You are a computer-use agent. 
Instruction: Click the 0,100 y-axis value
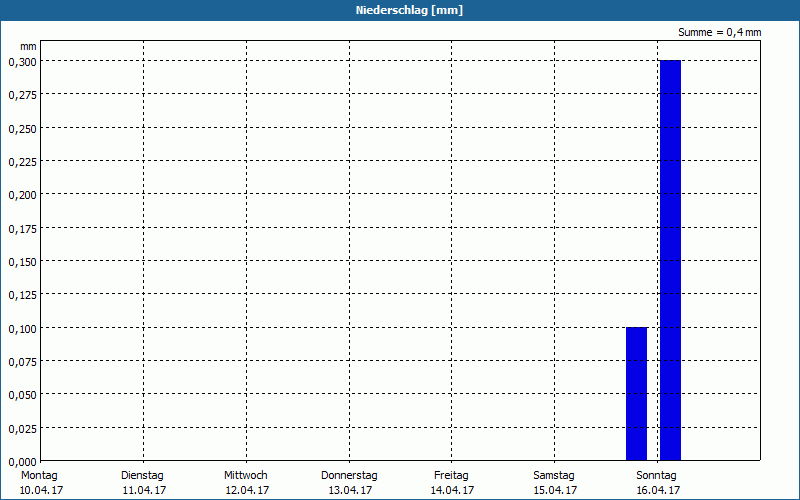tap(23, 329)
